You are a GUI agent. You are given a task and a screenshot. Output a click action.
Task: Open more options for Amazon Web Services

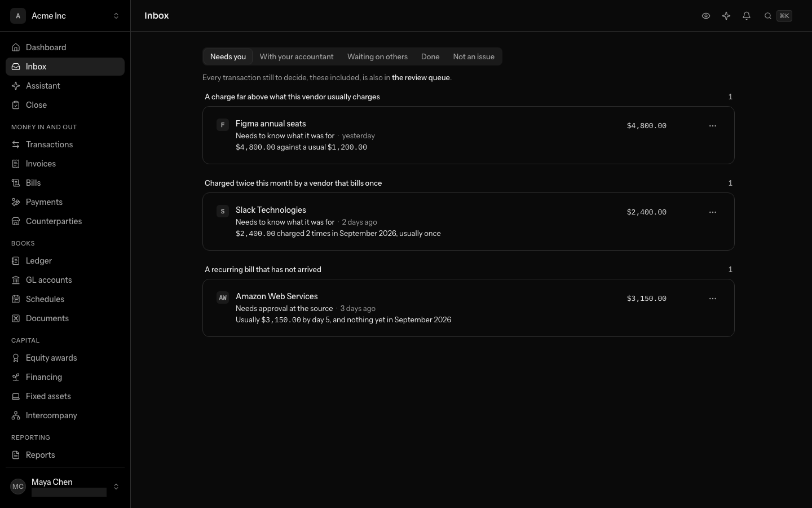(713, 299)
